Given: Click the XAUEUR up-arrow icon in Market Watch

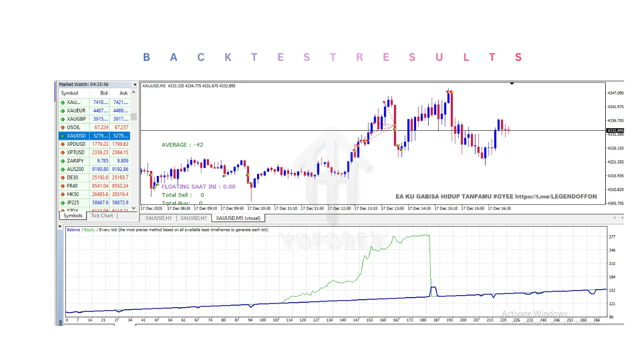Looking at the screenshot, I should click(62, 111).
